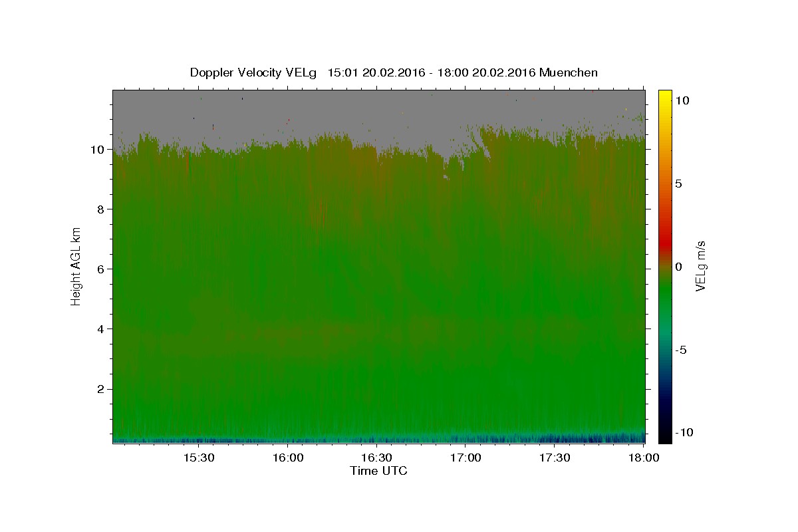This screenshot has height=532, width=798.
Task: Click the 4 km height tick label
Action: 102,329
